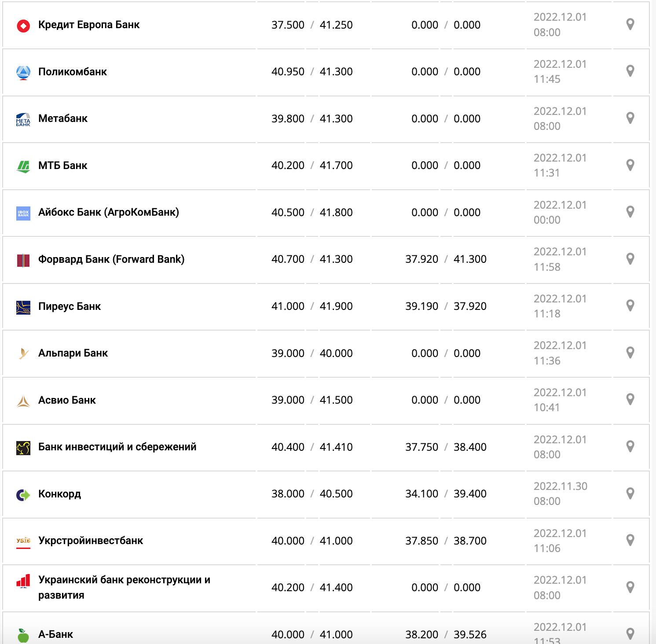Open the Кредит Европа Банк link
Screen dimensions: 656x644
click(89, 25)
